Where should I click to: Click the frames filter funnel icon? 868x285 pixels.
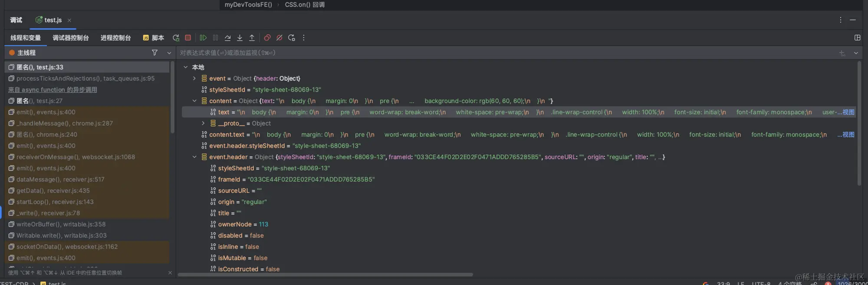155,53
